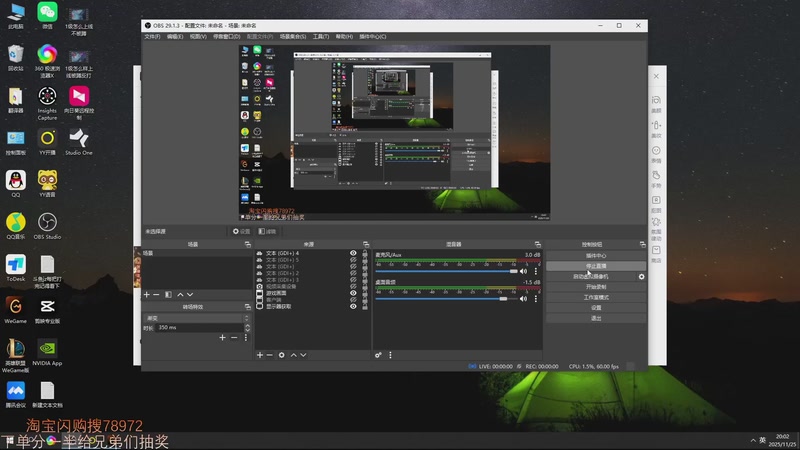
Task: Open the 场景集合(S) menu
Action: pyautogui.click(x=293, y=37)
